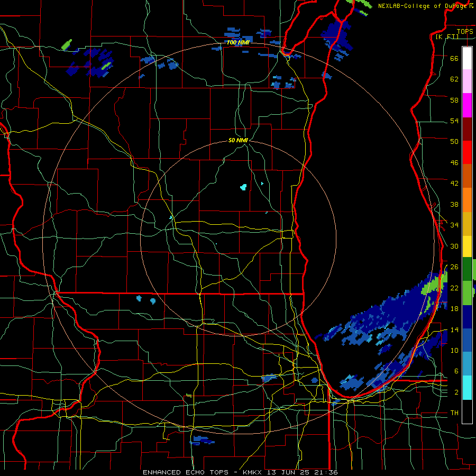
Task: Click the legend value "10"
Action: click(x=454, y=350)
